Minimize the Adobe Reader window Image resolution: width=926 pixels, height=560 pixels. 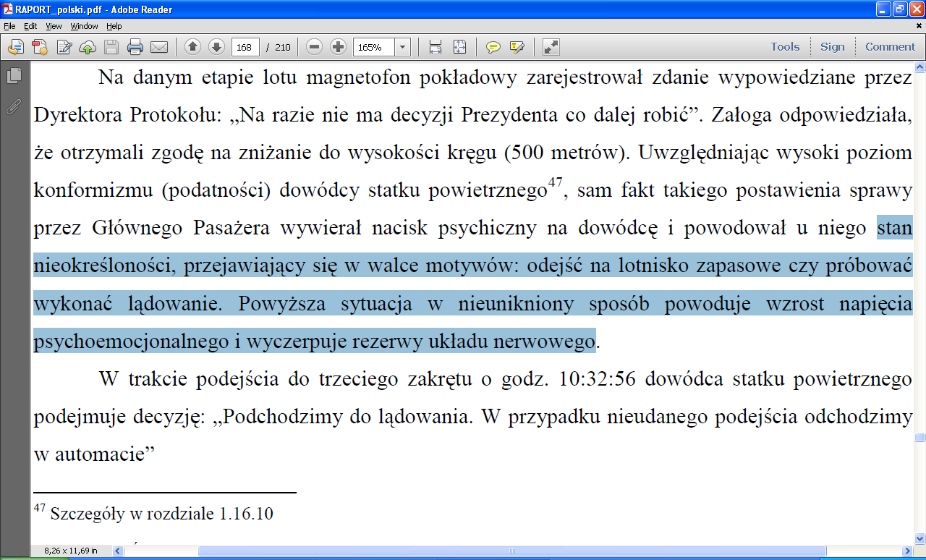(x=883, y=9)
